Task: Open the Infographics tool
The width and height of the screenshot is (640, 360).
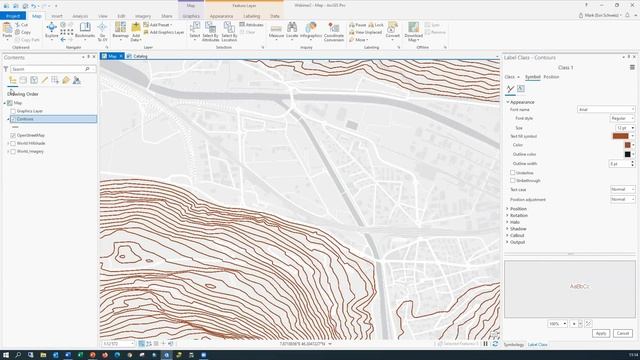Action: click(311, 31)
